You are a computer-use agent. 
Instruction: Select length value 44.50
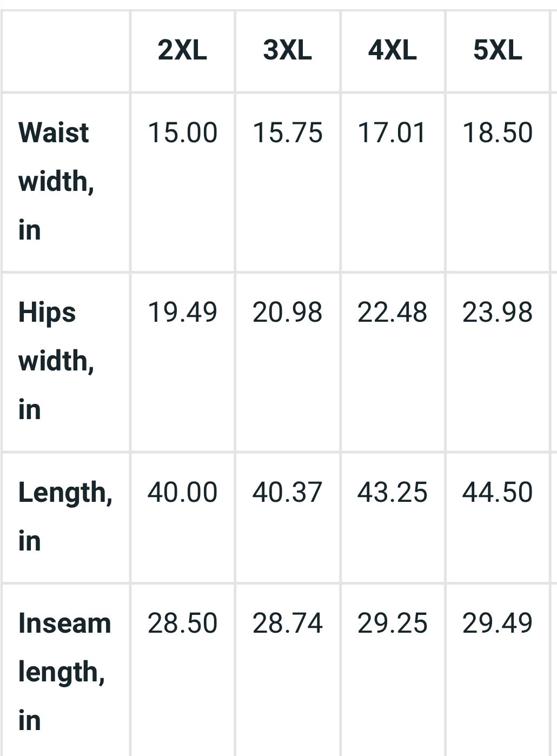pyautogui.click(x=498, y=492)
